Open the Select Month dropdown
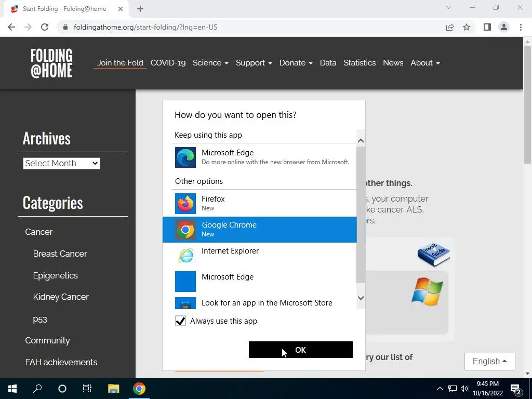The image size is (532, 399). point(61,163)
